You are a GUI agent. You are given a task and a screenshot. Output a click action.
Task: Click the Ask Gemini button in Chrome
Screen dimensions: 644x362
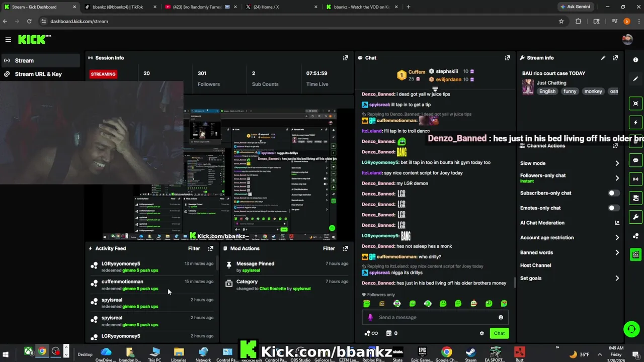[x=576, y=7]
